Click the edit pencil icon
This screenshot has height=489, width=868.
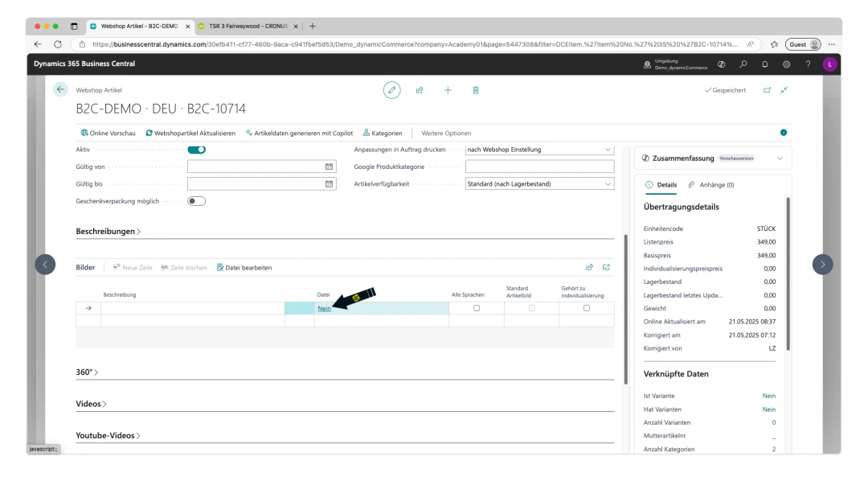(x=391, y=90)
